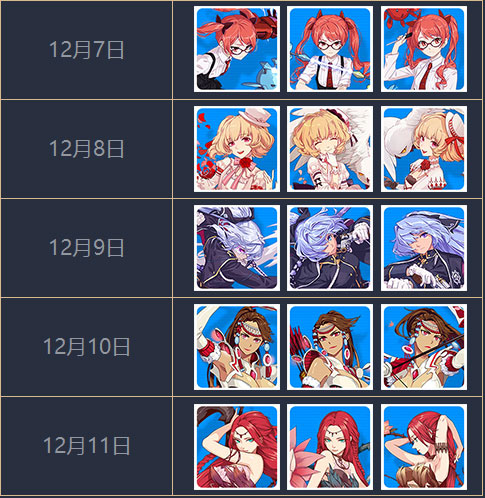Viewport: 485px width, 498px height.
Task: Open the red-haired girl with crab claw avatar
Action: [237, 49]
